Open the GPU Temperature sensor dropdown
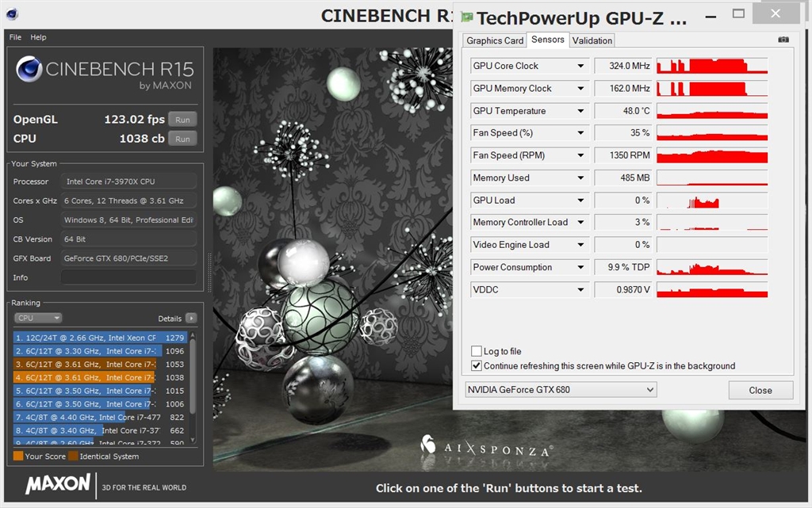812x508 pixels. tap(580, 111)
